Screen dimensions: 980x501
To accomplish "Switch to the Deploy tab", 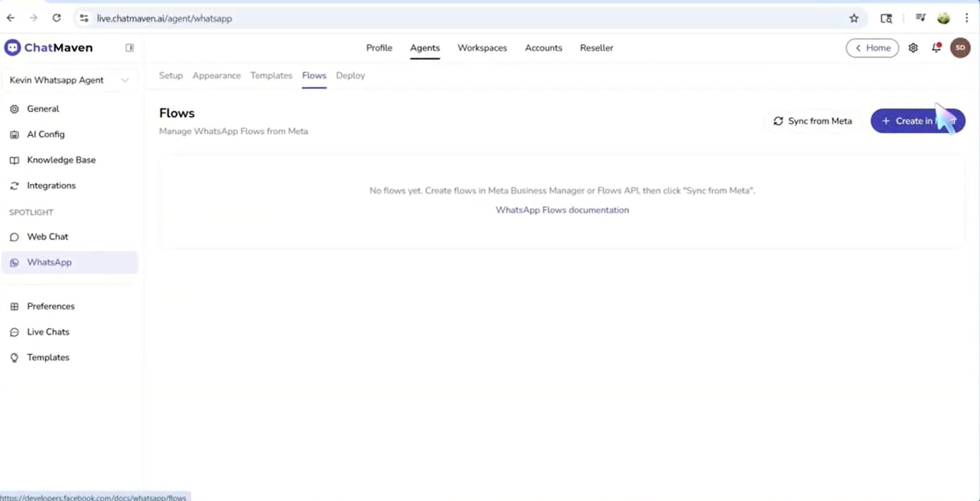I will (x=350, y=76).
